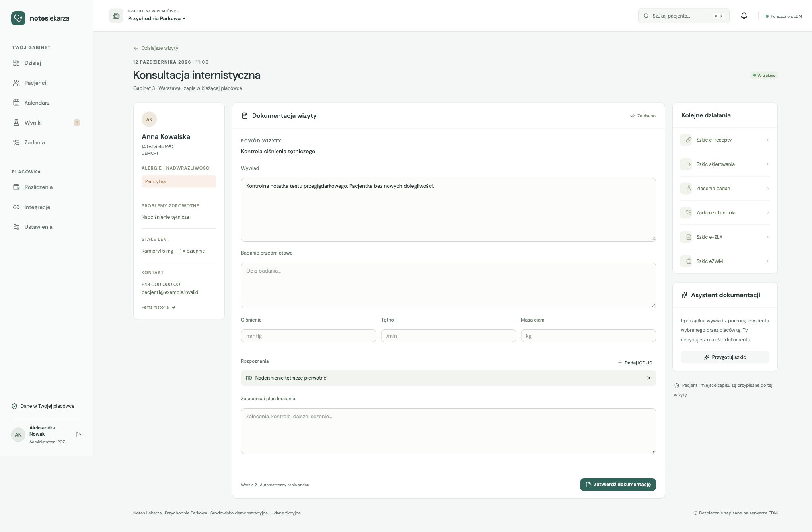Go back via Dzisiejsze wizyty link
This screenshot has height=532, width=812.
(x=156, y=48)
